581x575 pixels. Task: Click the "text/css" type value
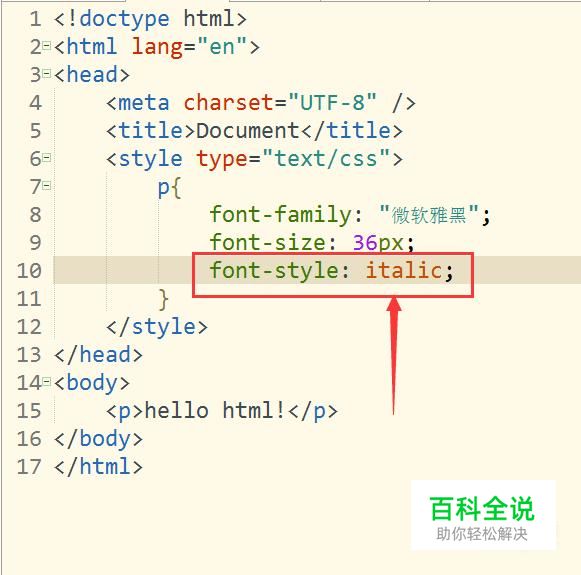pyautogui.click(x=326, y=159)
